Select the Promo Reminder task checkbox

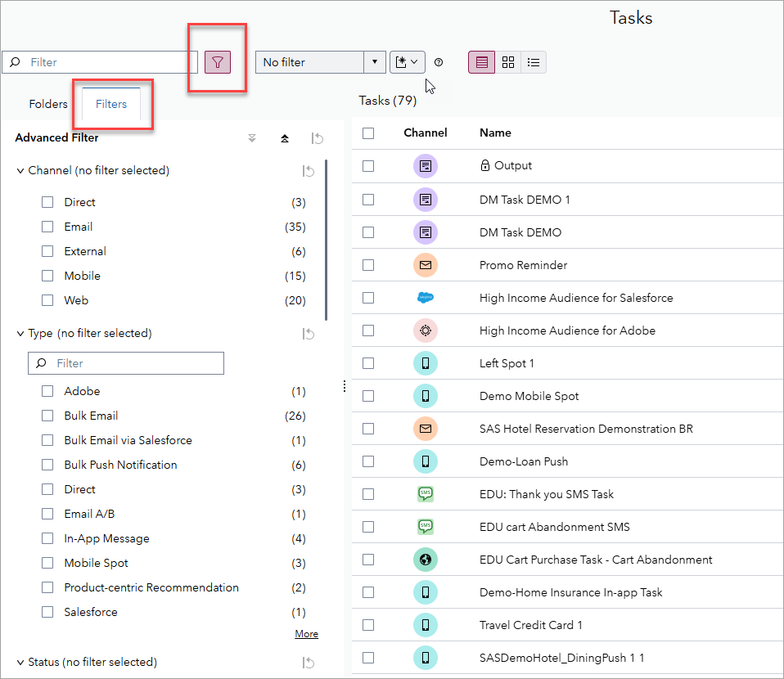click(368, 265)
